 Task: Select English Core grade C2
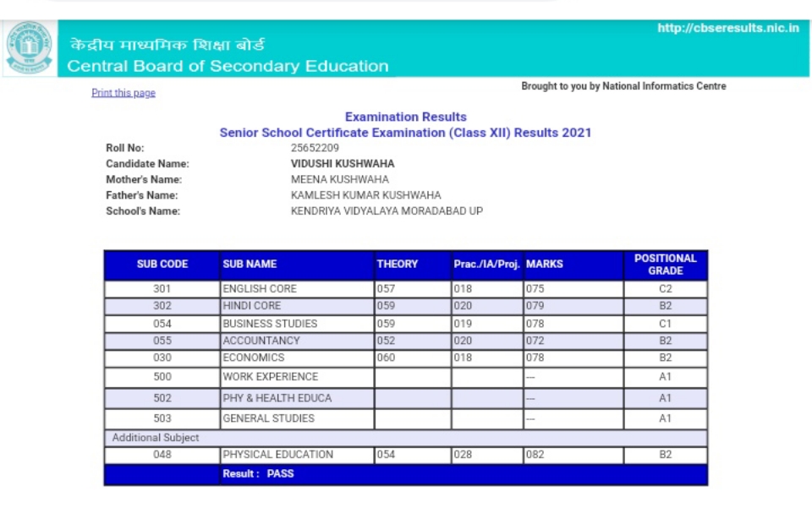[666, 289]
